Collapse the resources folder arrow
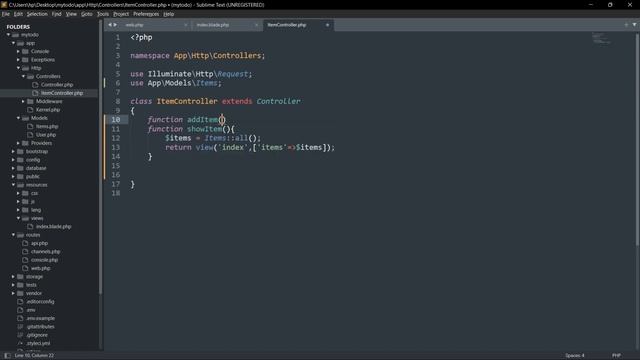This screenshot has width=640, height=360. tap(13, 185)
